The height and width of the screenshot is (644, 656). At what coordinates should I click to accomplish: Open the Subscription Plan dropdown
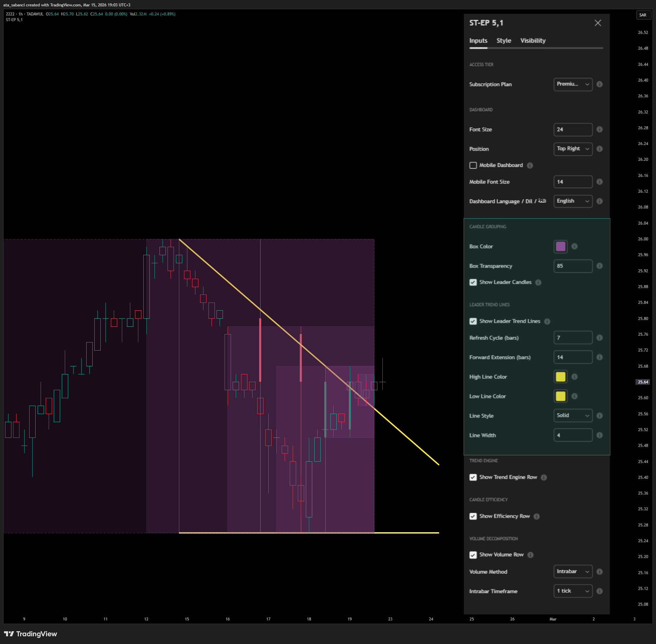(573, 84)
